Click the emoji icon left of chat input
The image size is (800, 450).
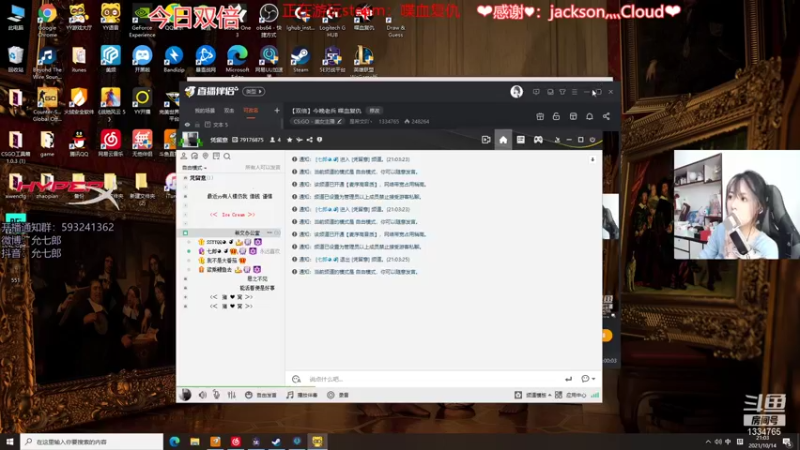tap(296, 379)
